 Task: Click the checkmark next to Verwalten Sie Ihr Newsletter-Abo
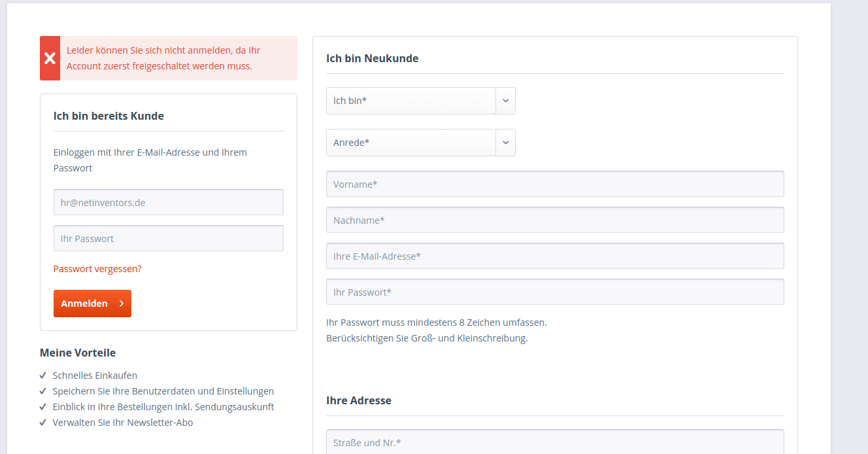click(43, 423)
